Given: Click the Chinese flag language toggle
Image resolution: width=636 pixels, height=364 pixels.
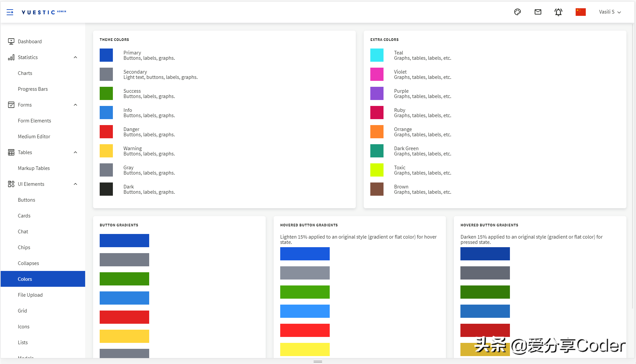Looking at the screenshot, I should 581,12.
